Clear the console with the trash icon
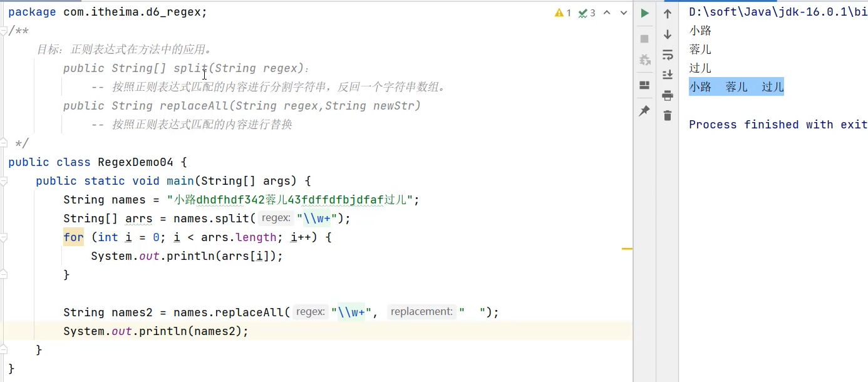 pos(668,115)
